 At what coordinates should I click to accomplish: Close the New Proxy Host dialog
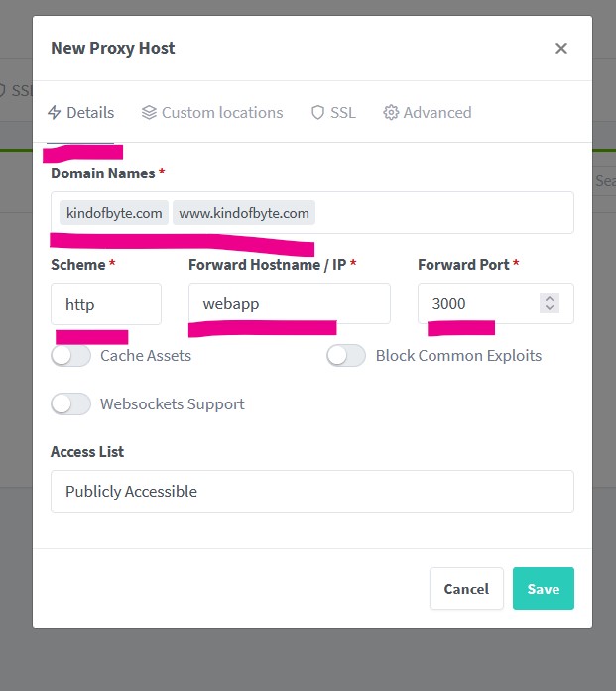coord(560,48)
